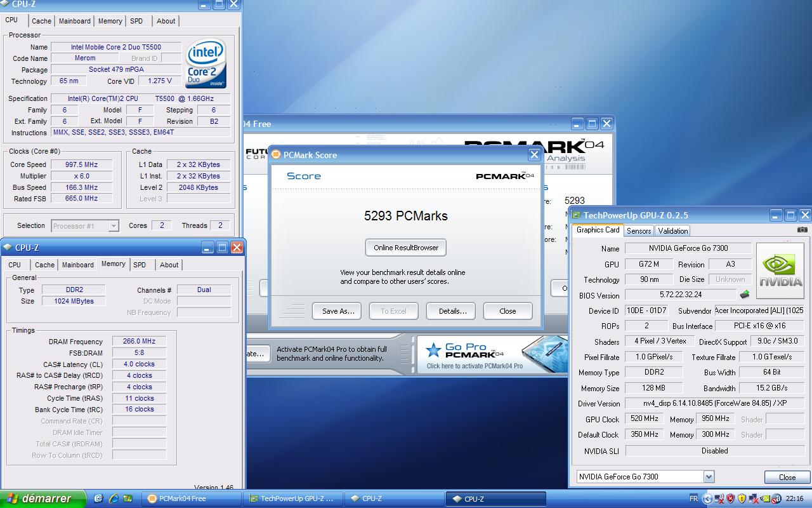Switch to active CPU-Z taskbar button
The height and width of the screenshot is (508, 812).
click(x=497, y=498)
